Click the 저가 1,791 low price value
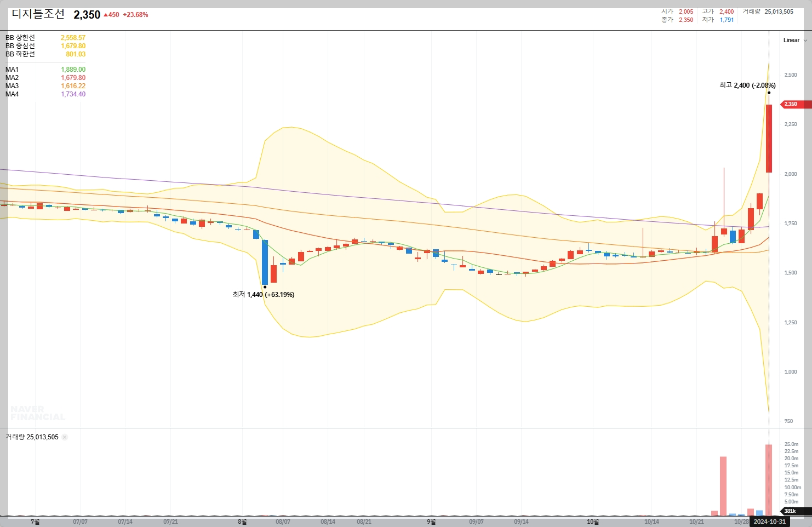This screenshot has height=527, width=812. pos(727,20)
